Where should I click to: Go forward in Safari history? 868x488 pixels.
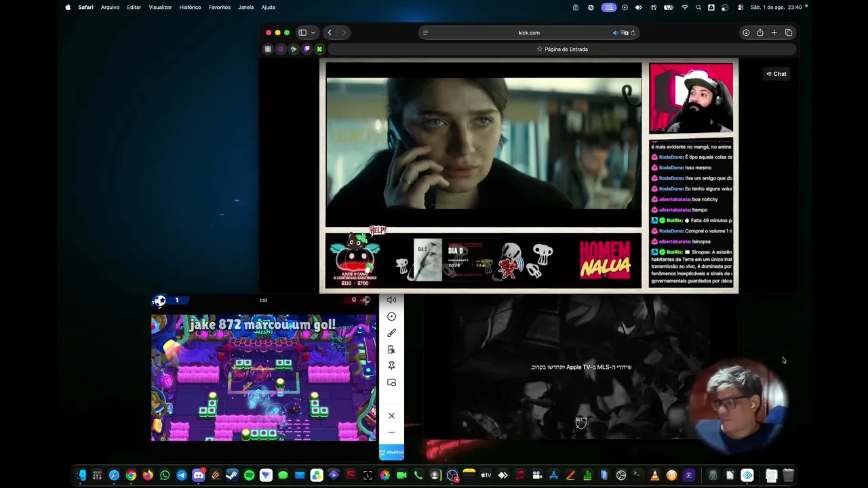pyautogui.click(x=344, y=33)
